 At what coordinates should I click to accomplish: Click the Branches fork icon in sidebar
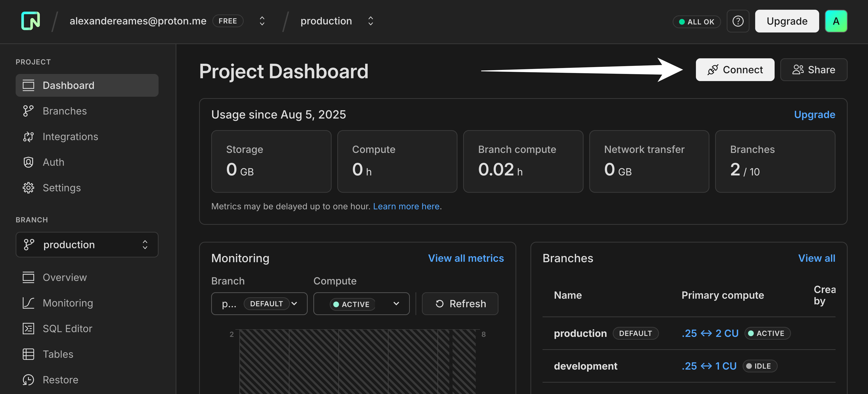(28, 111)
